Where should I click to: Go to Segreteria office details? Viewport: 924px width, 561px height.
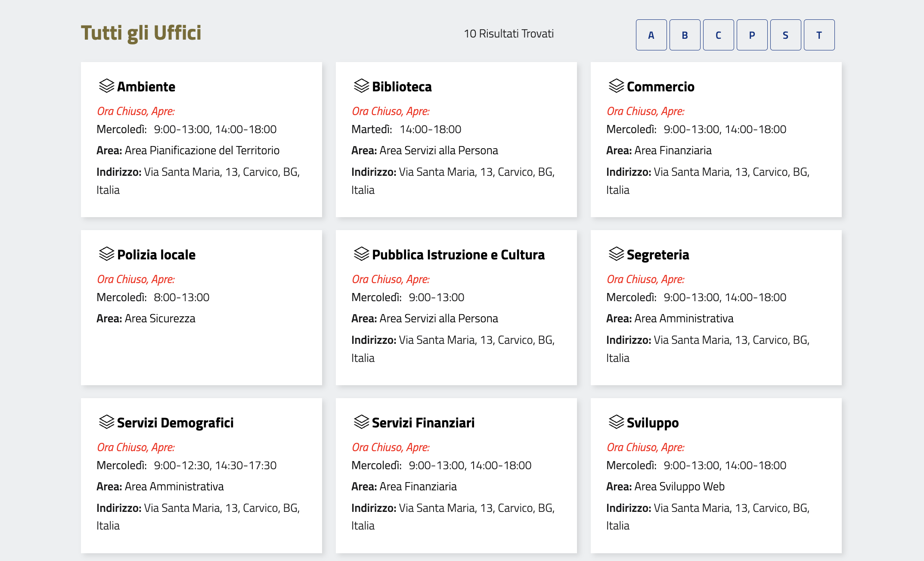pyautogui.click(x=657, y=255)
